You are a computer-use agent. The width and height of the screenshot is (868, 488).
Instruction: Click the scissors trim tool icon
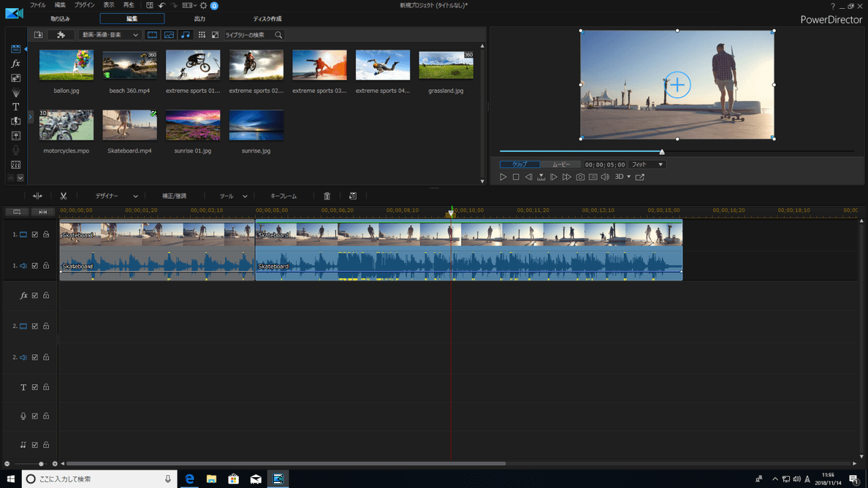pyautogui.click(x=63, y=196)
